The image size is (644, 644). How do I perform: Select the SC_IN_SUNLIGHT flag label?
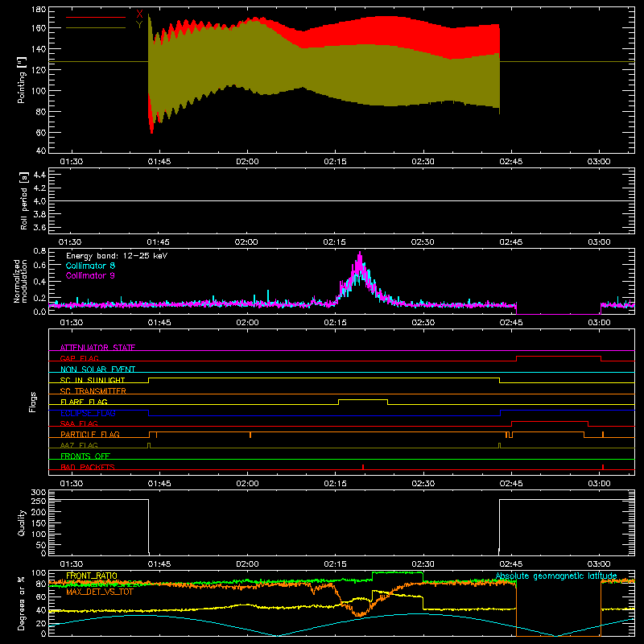coord(93,380)
